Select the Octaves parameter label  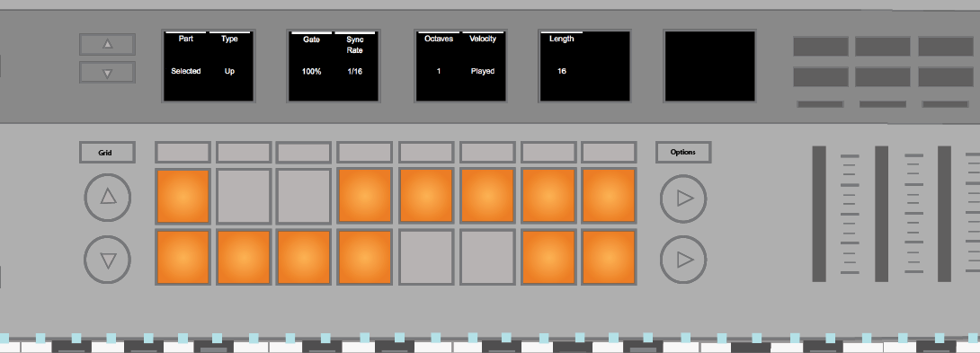(438, 39)
